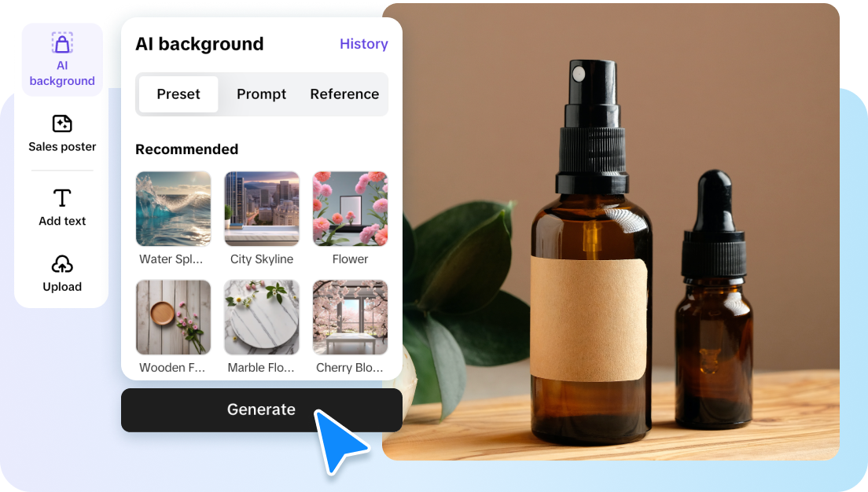Click the Upload cloud icon

[x=62, y=264]
